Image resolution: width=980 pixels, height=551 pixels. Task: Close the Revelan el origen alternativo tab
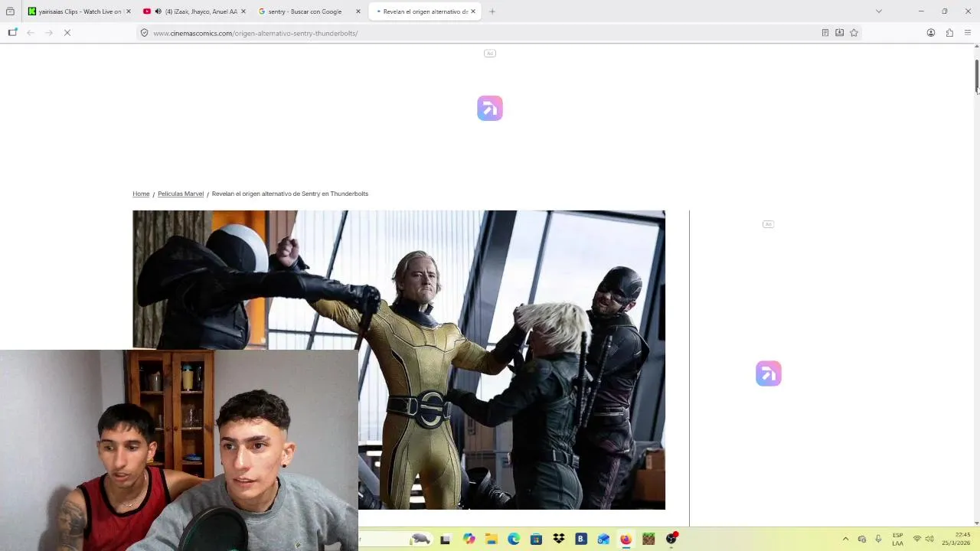[473, 11]
